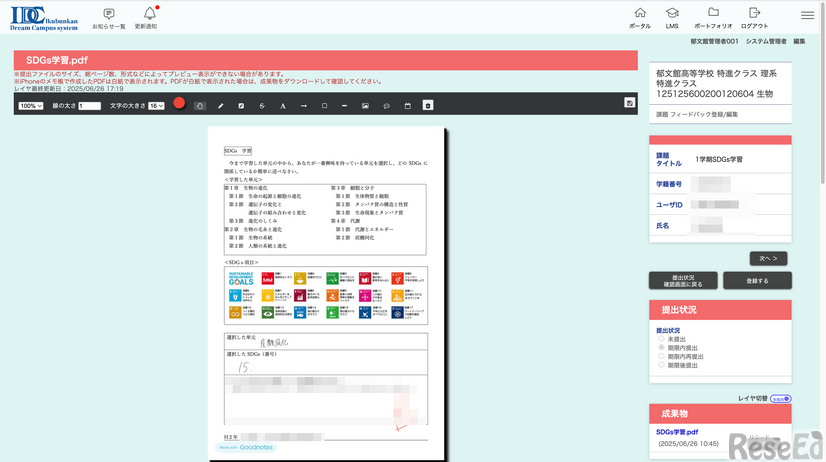Click the 線の太さ line width field

click(x=90, y=106)
